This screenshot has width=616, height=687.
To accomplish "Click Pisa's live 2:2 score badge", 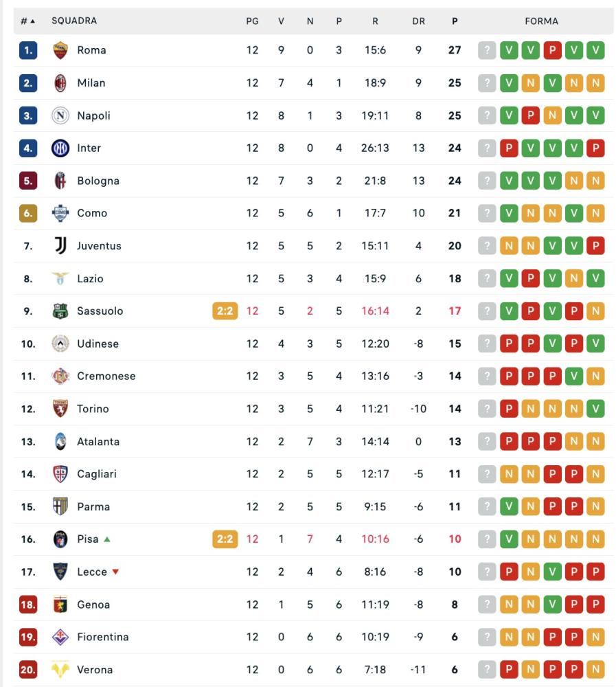I will pyautogui.click(x=225, y=539).
